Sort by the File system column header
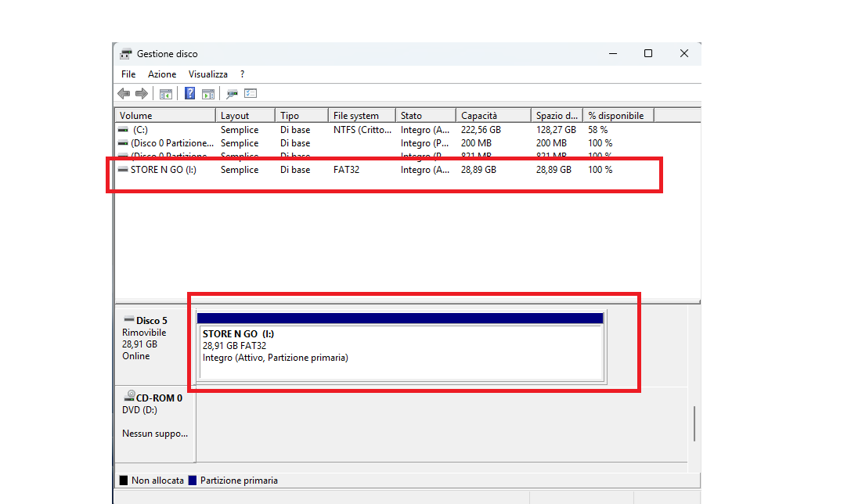 [x=362, y=116]
